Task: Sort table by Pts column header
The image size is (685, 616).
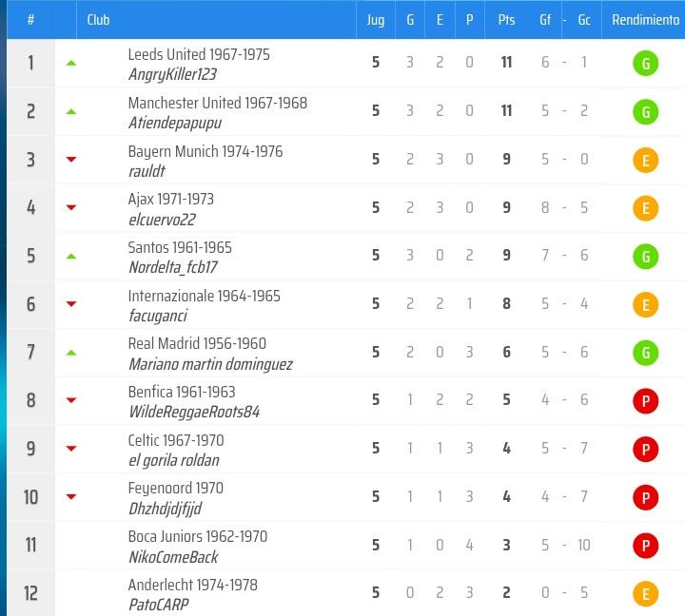Action: click(x=506, y=20)
